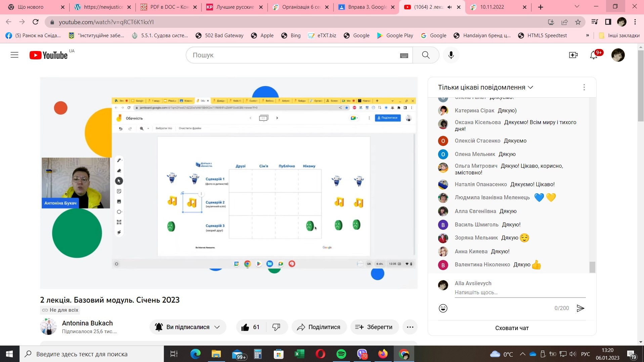Image resolution: width=644 pixels, height=362 pixels.
Task: Switch the keyboard language 'РУС'
Action: pos(585,354)
